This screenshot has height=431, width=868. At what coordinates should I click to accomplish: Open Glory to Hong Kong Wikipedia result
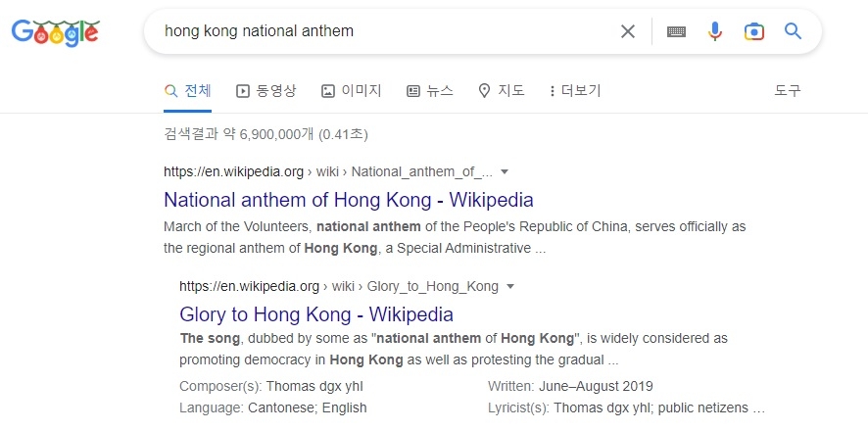tap(316, 314)
